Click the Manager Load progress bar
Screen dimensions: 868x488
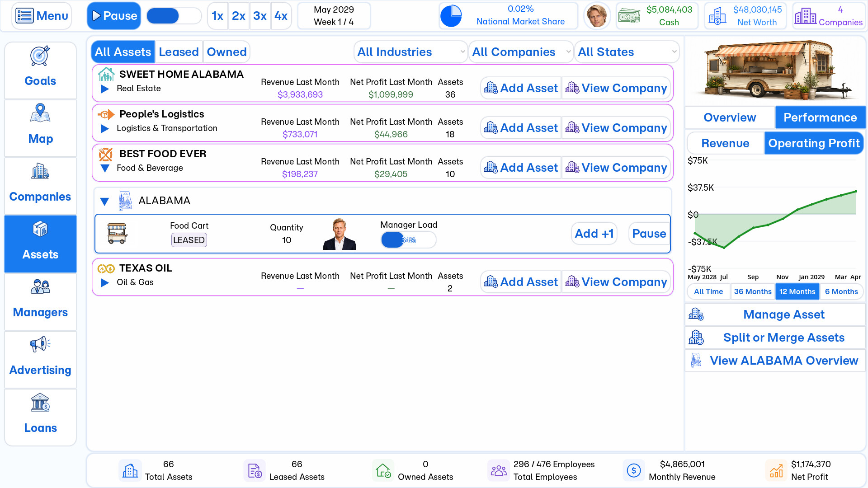pos(408,240)
